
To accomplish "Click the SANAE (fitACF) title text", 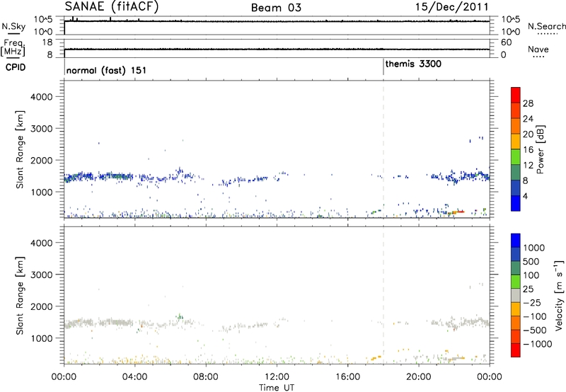I will (112, 7).
